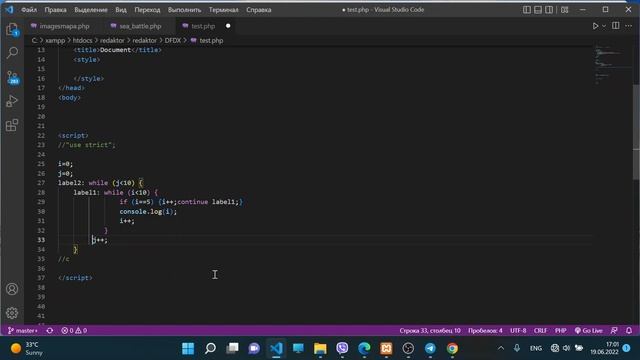
Task: Open the Explorer view in activity bar
Action: point(12,29)
